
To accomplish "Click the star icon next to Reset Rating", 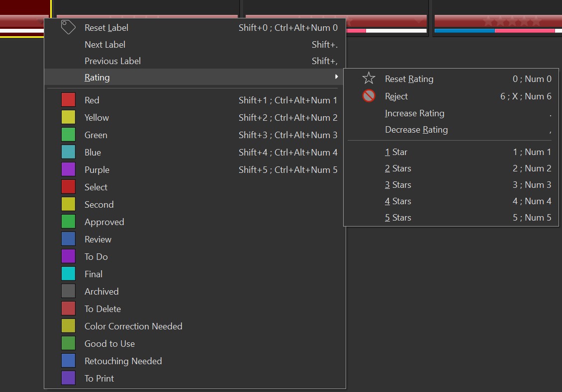I will point(369,78).
